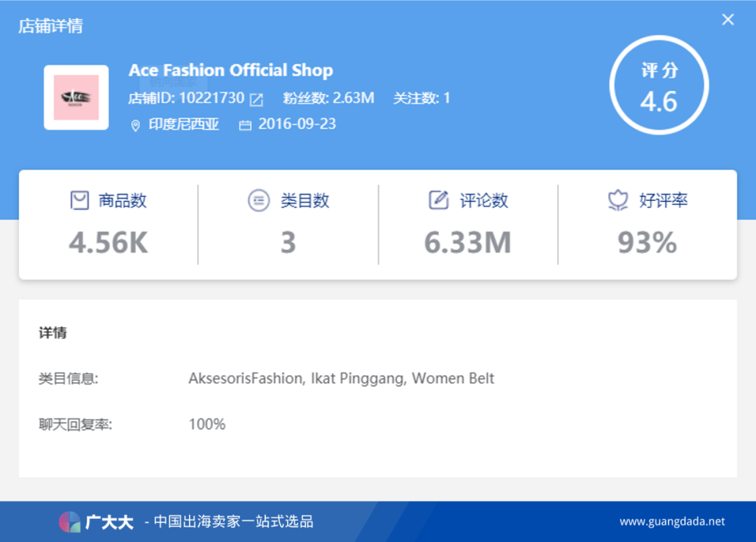Click the 关注数: 1 following count
The width and height of the screenshot is (756, 542).
[x=422, y=98]
